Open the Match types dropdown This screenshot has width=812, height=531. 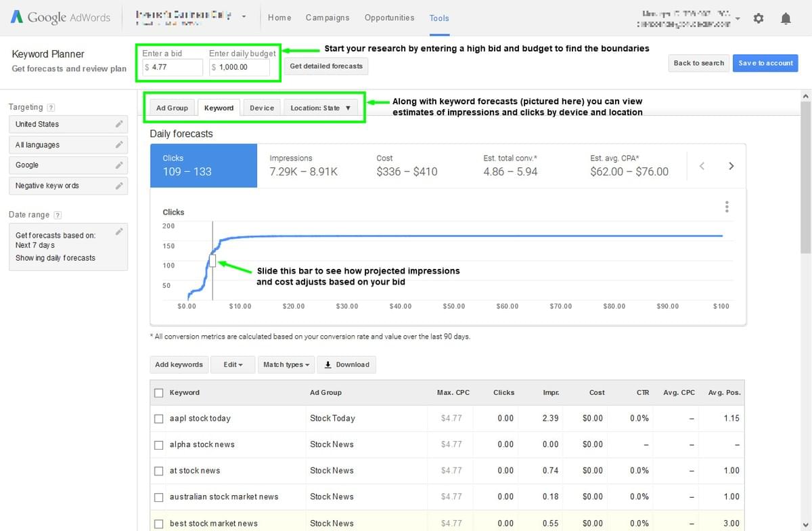(x=286, y=364)
